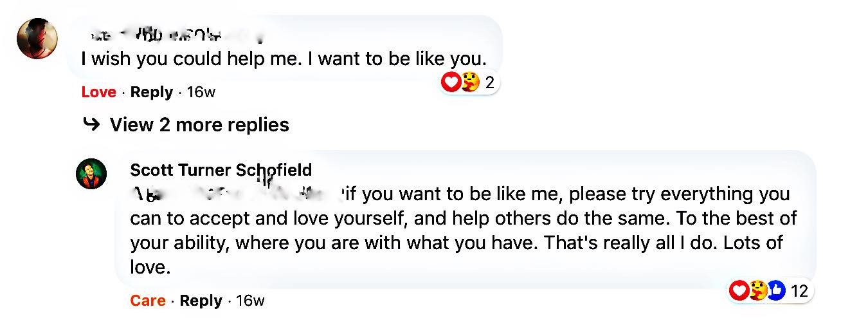Open the reply author's green avatar
This screenshot has width=868, height=318.
91,173
